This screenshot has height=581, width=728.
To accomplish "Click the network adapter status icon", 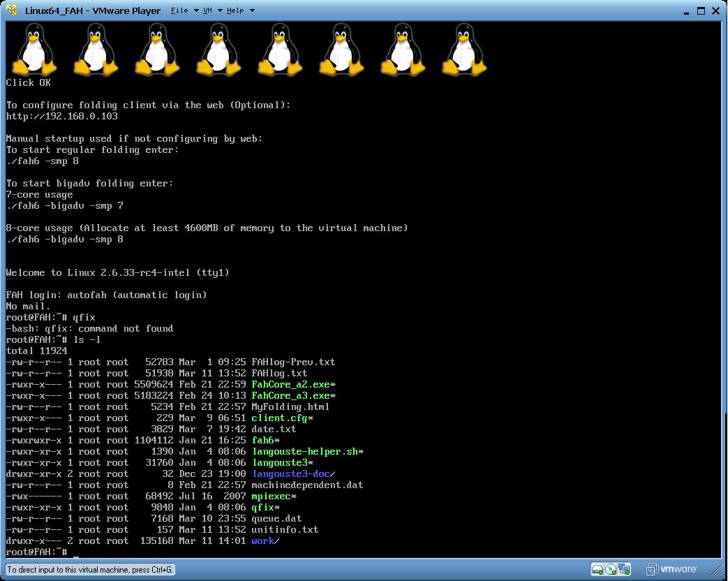I will 625,569.
